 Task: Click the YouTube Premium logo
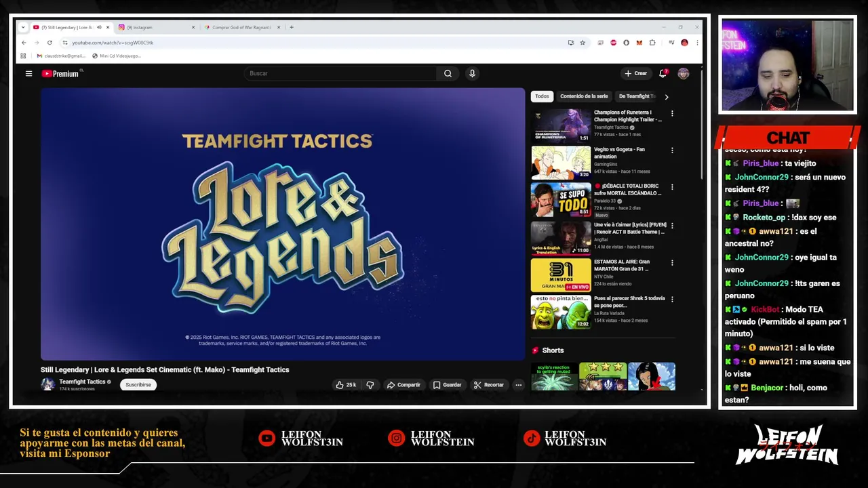point(61,73)
